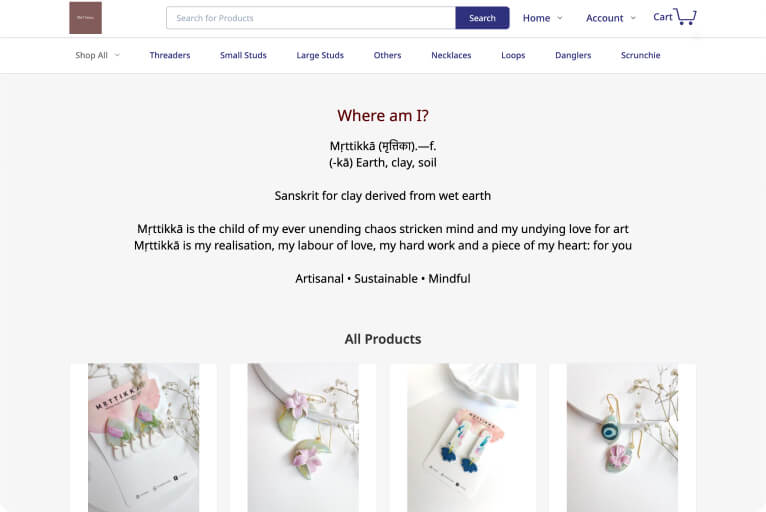
Task: Open the shopping cart icon
Action: click(x=685, y=16)
